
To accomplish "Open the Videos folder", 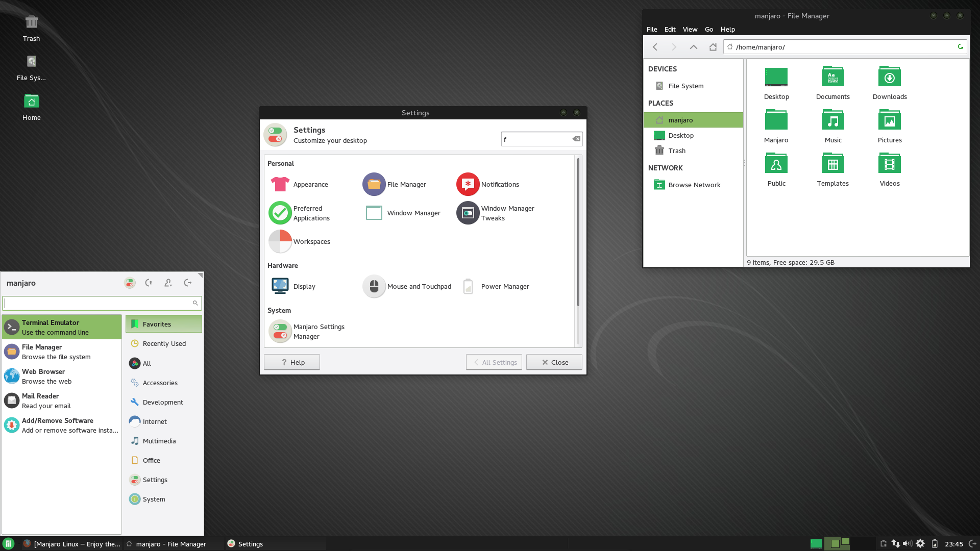I will [889, 169].
